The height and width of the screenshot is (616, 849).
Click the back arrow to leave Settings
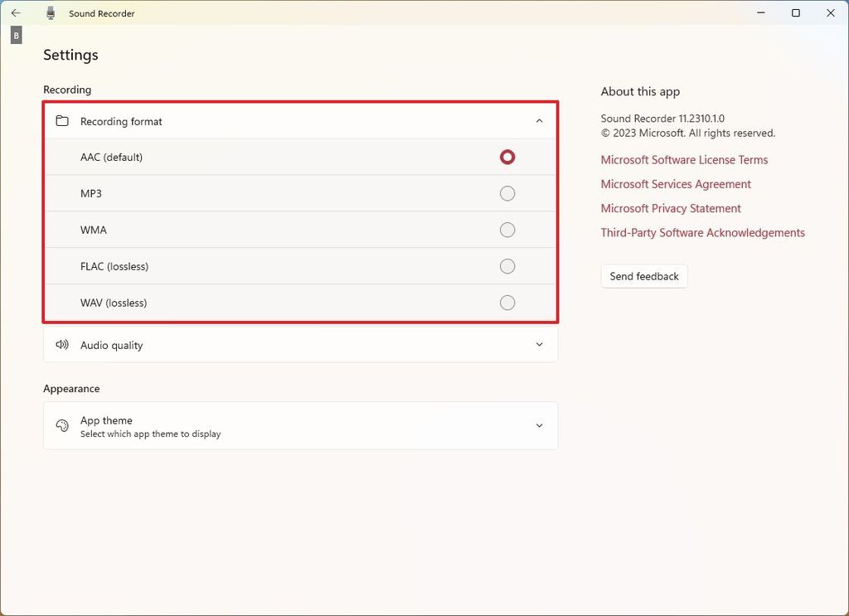point(16,12)
